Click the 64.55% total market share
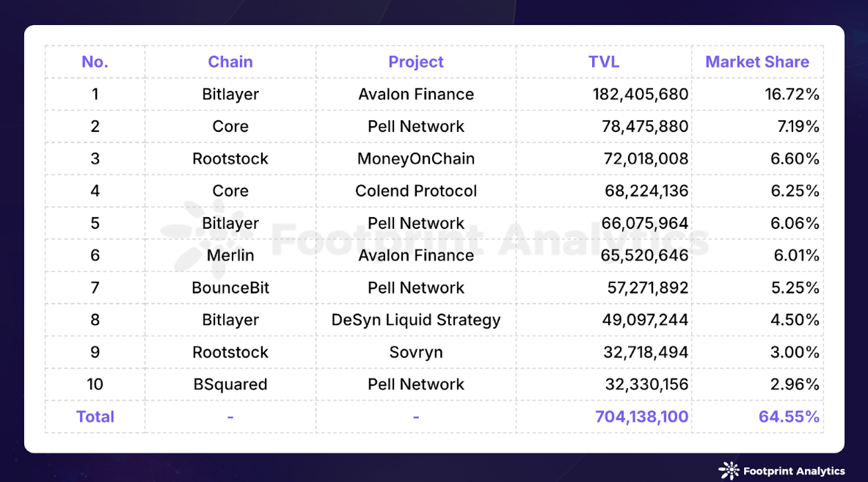868x482 pixels. pos(788,417)
